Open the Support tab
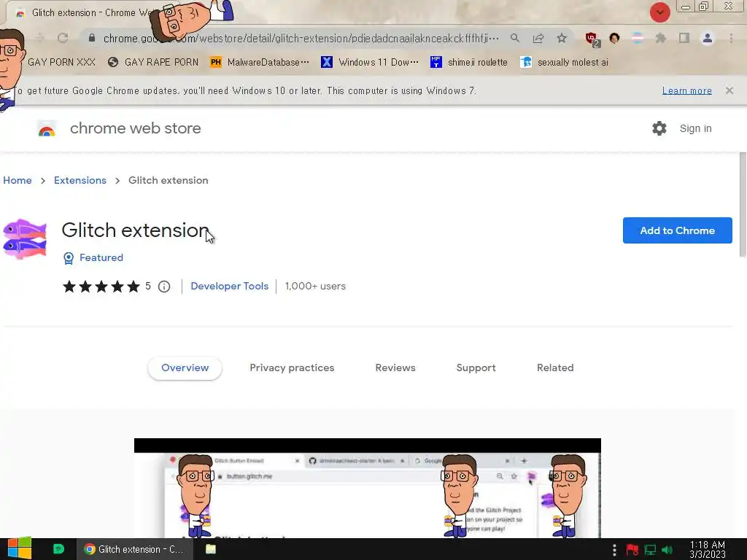 [476, 367]
